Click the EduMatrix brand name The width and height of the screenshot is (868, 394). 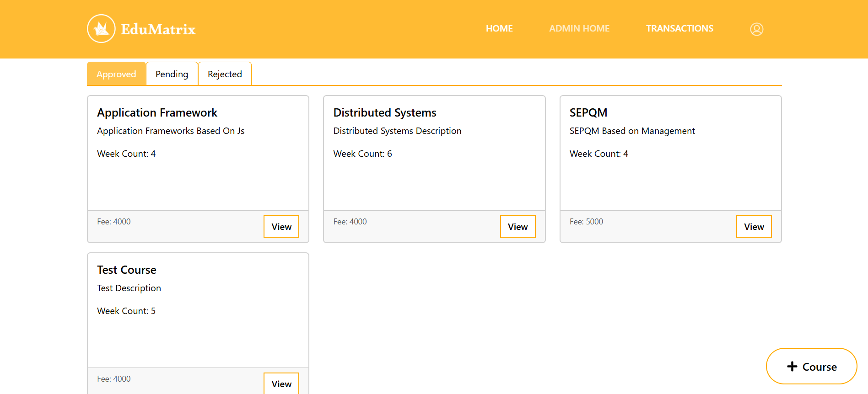(158, 29)
